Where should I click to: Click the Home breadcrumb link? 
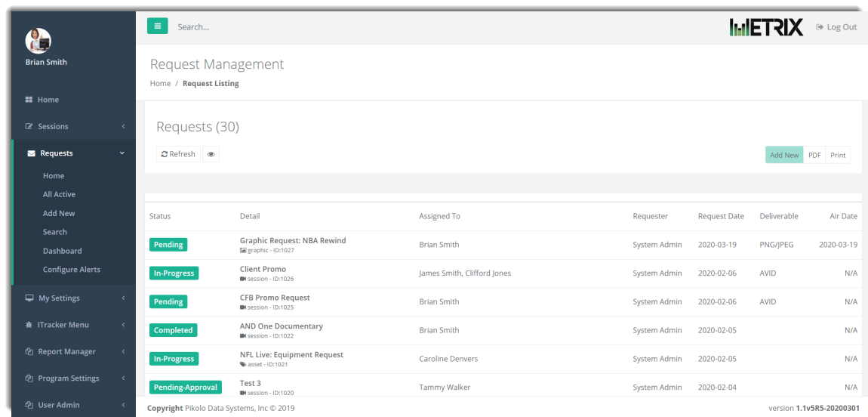[x=161, y=84]
